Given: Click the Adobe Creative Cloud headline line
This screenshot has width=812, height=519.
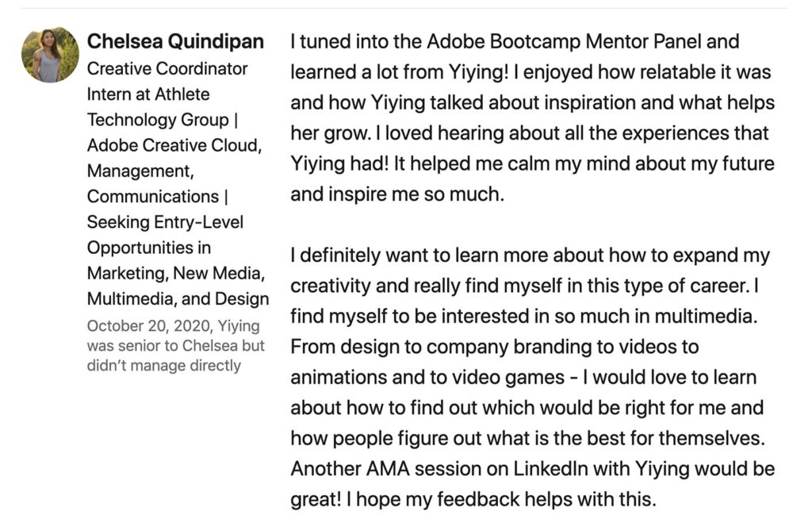Looking at the screenshot, I should [x=174, y=145].
